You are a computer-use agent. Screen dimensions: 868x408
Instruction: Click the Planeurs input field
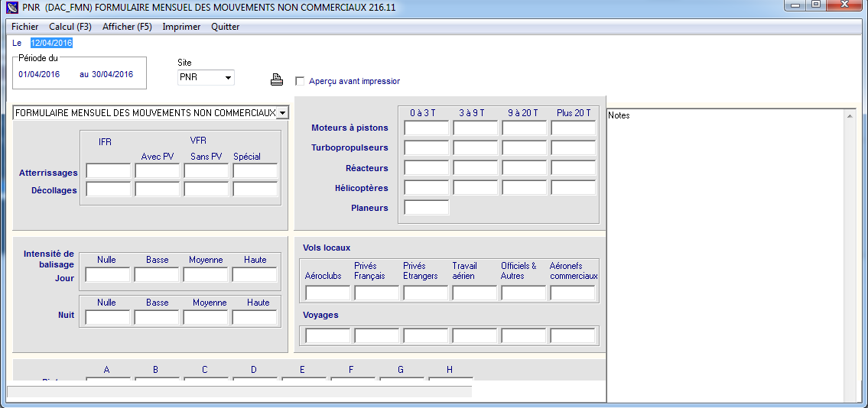point(426,207)
